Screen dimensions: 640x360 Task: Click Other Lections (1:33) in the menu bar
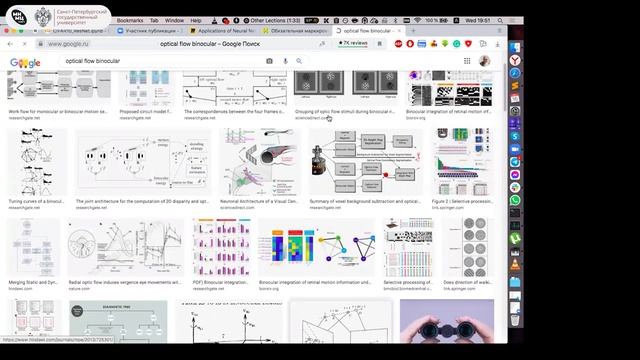tap(272, 20)
